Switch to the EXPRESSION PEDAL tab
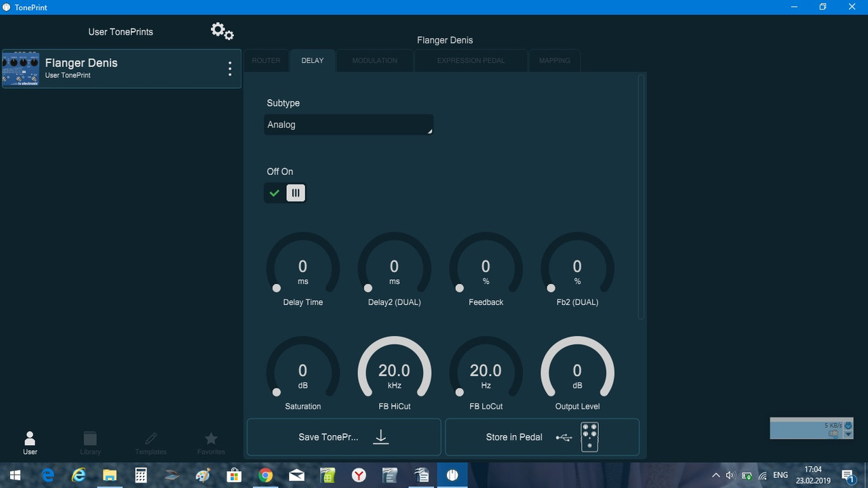Image resolution: width=868 pixels, height=488 pixels. 471,60
